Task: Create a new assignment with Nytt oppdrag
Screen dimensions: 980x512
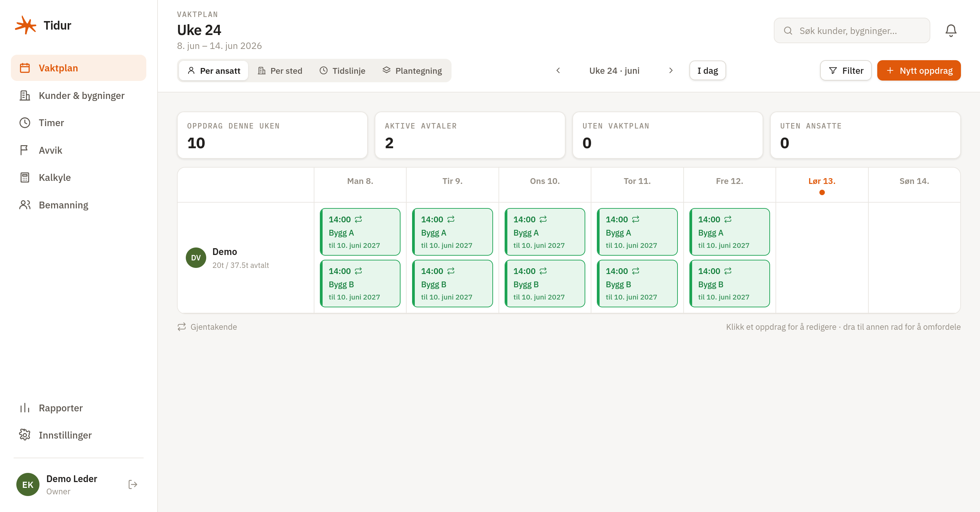Action: 919,71
